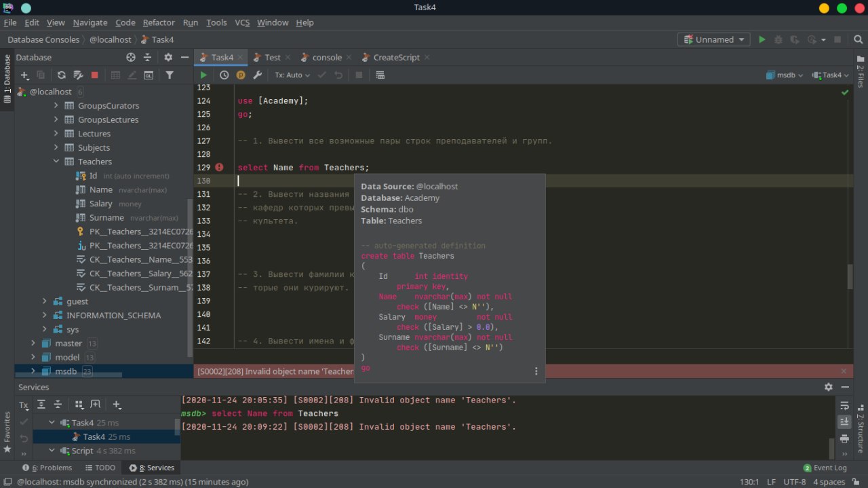Viewport: 868px width, 488px height.
Task: Click the red breakpoint marker on line 129
Action: (x=219, y=168)
